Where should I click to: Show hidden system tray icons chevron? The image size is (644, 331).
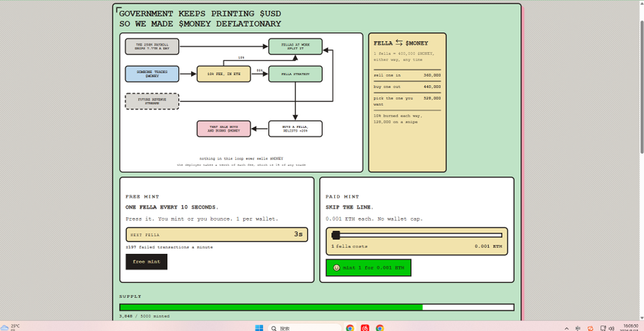[567, 328]
